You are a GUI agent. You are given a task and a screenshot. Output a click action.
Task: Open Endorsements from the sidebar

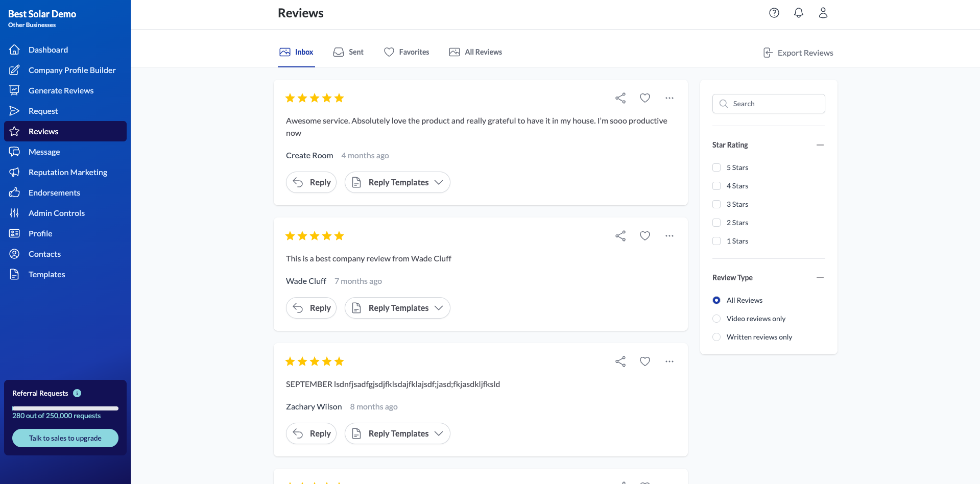pyautogui.click(x=54, y=192)
